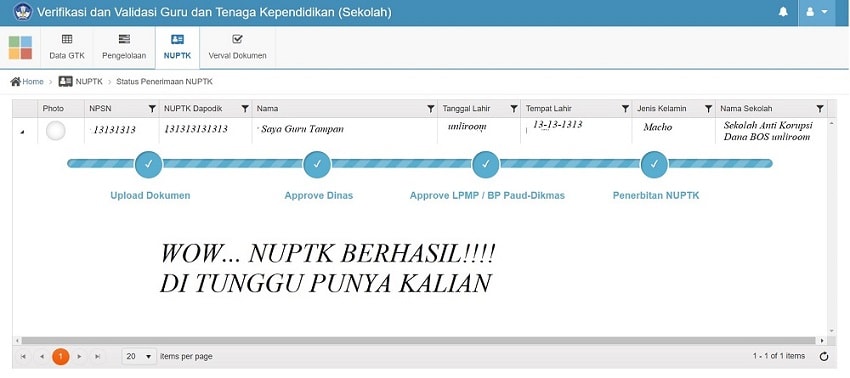The image size is (850, 378).
Task: Click the Upload Dokumen label
Action: click(x=150, y=195)
